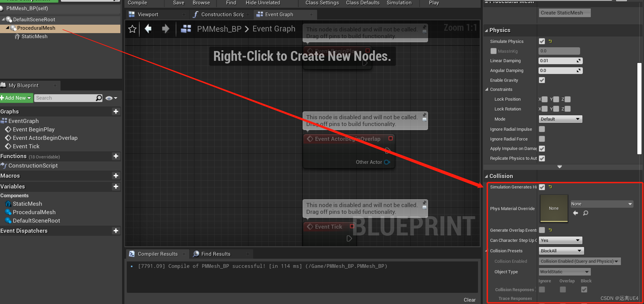Click the My Blueprint search magnifier

click(98, 98)
